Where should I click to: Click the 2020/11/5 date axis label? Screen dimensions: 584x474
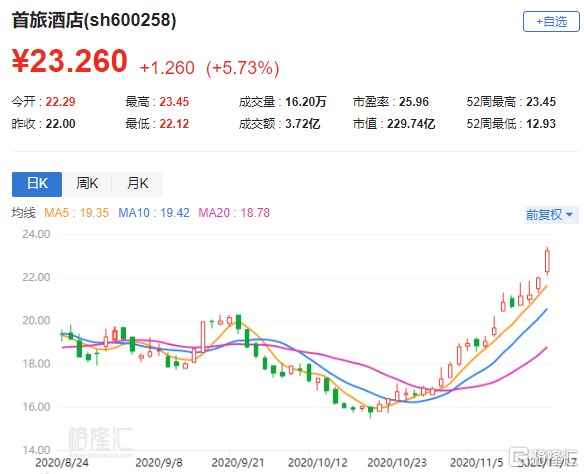click(x=477, y=463)
